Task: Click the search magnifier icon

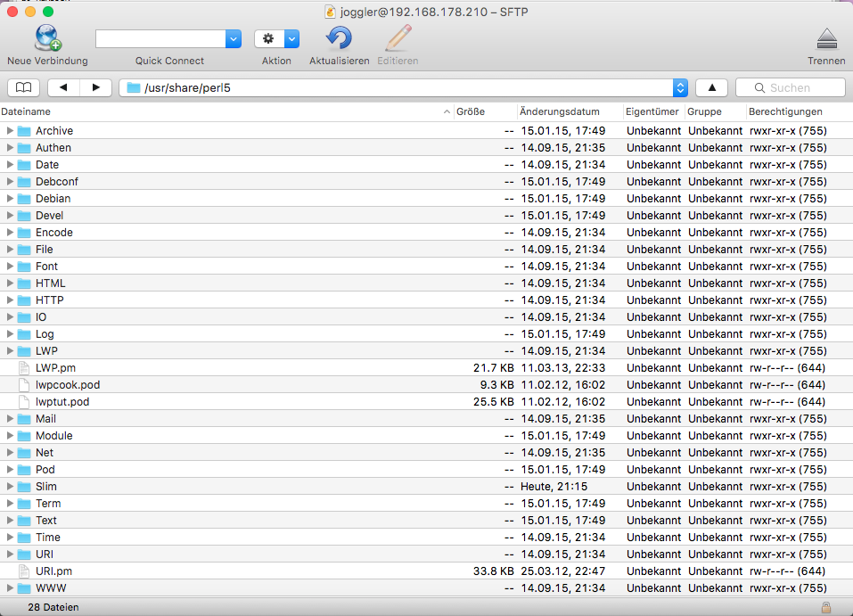Action: tap(759, 87)
